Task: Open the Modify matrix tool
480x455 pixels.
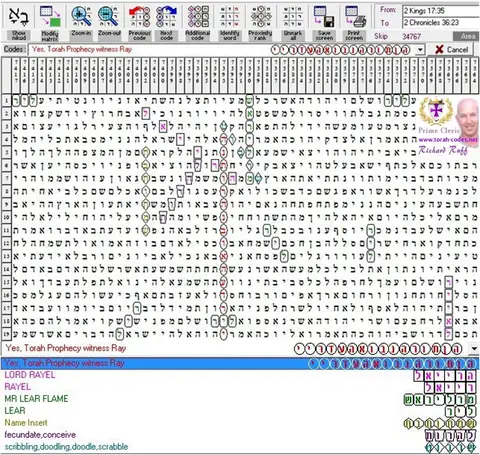Action: click(50, 17)
